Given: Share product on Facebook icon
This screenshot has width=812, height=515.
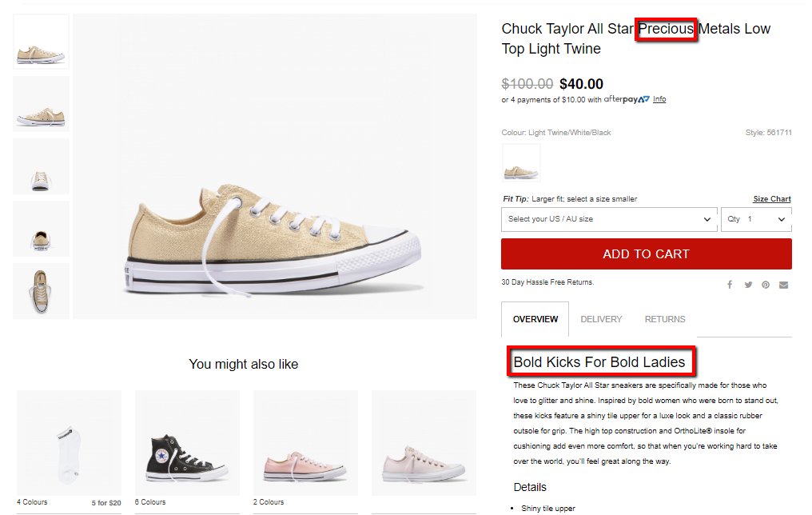Looking at the screenshot, I should click(x=730, y=285).
